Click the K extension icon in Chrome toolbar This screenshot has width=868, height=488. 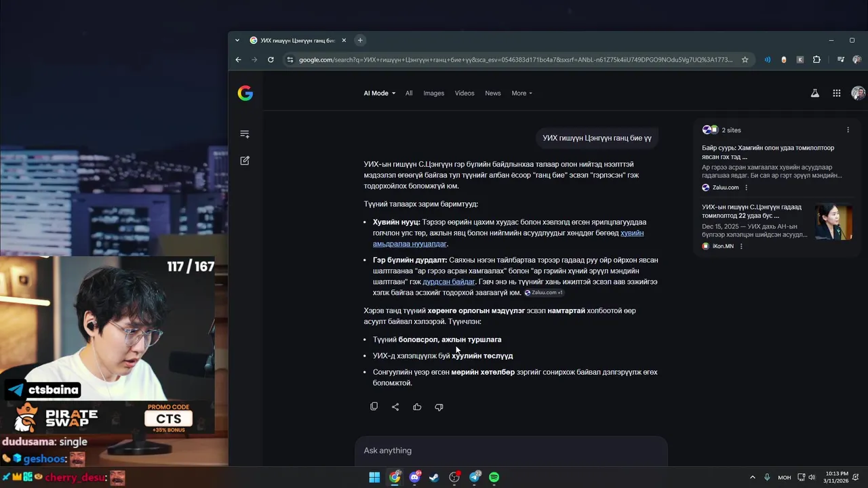800,60
